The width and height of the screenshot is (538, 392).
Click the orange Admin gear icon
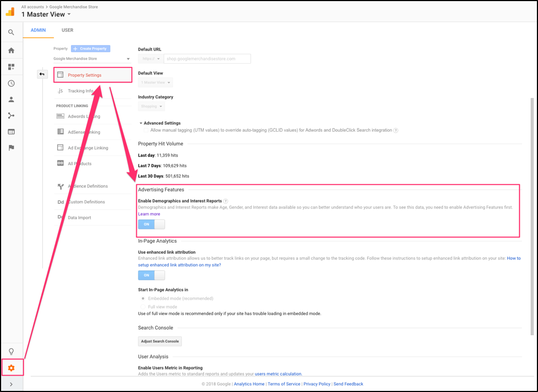pyautogui.click(x=12, y=368)
